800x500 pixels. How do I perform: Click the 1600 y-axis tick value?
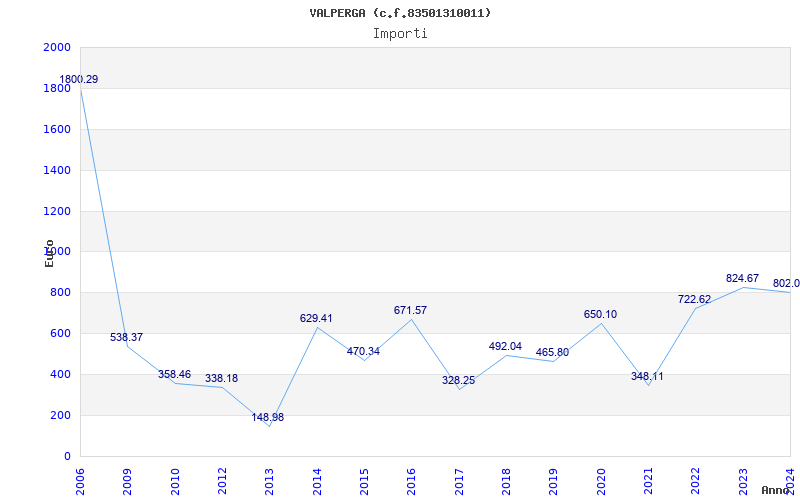tap(57, 129)
